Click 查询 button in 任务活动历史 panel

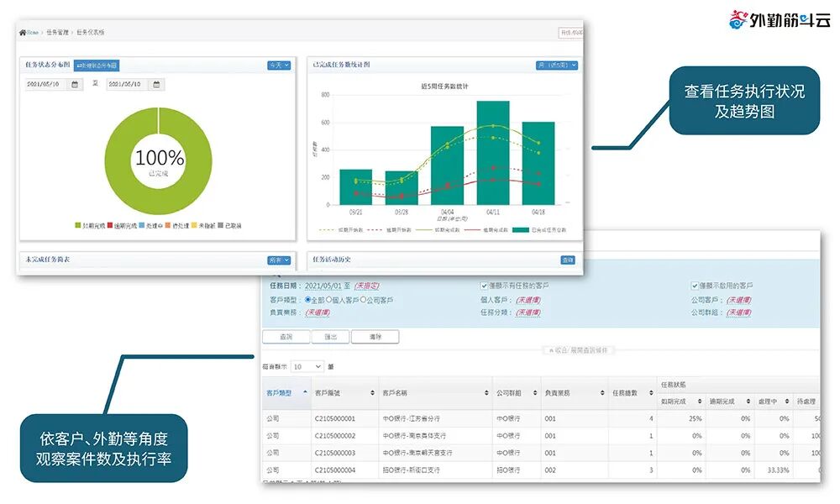568,260
